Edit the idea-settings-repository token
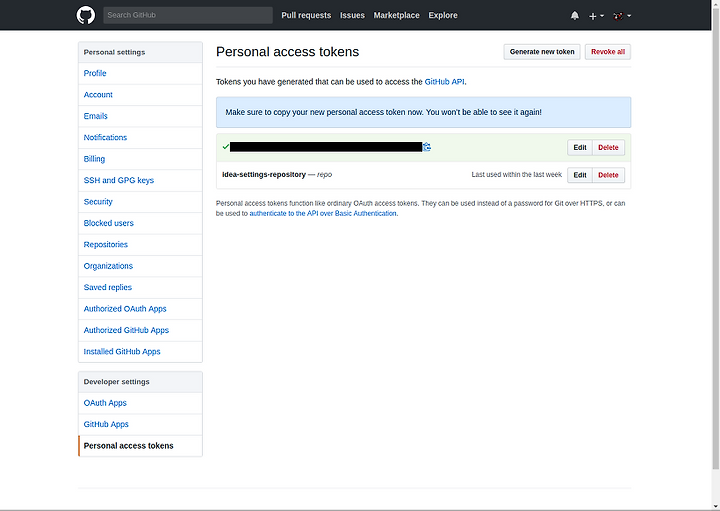720x511 pixels. point(579,175)
